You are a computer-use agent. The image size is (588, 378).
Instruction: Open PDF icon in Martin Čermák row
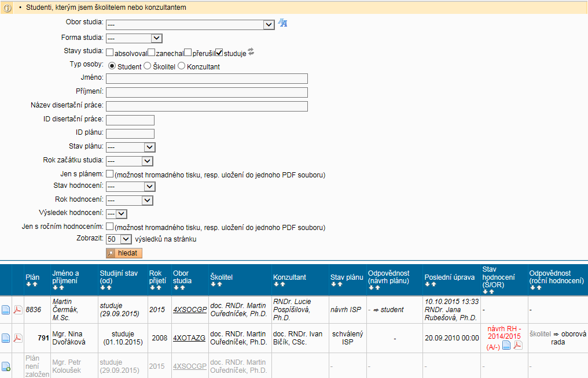17,310
